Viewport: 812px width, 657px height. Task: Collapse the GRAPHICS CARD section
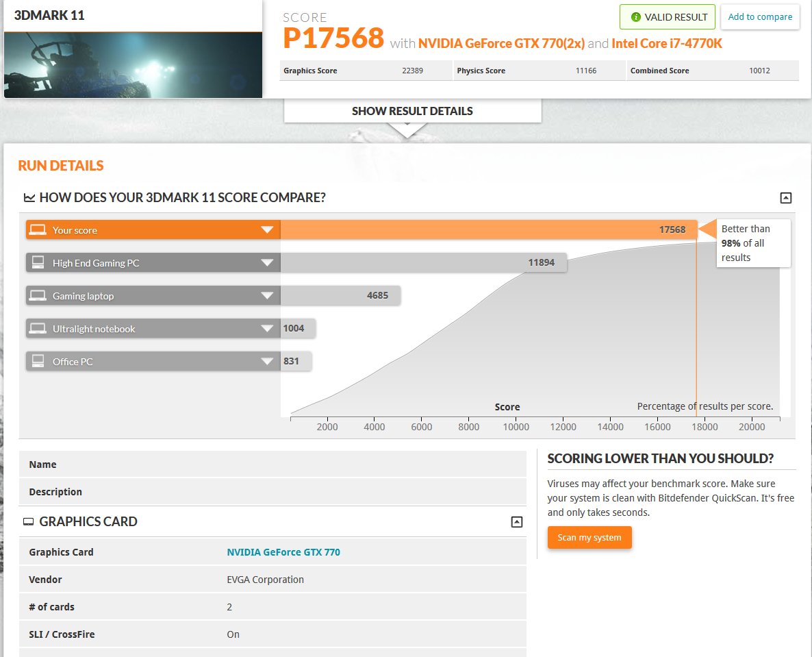(516, 522)
